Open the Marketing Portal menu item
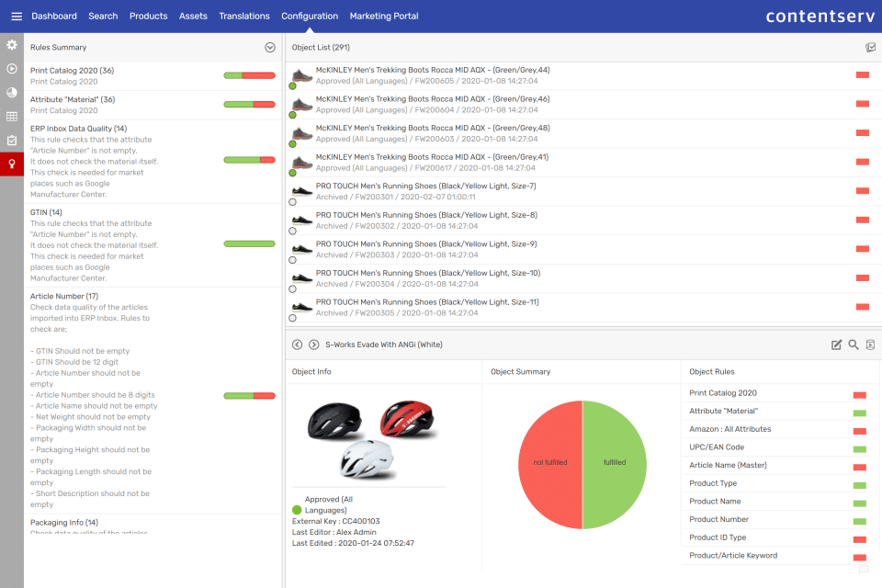The image size is (882, 588). click(x=384, y=17)
